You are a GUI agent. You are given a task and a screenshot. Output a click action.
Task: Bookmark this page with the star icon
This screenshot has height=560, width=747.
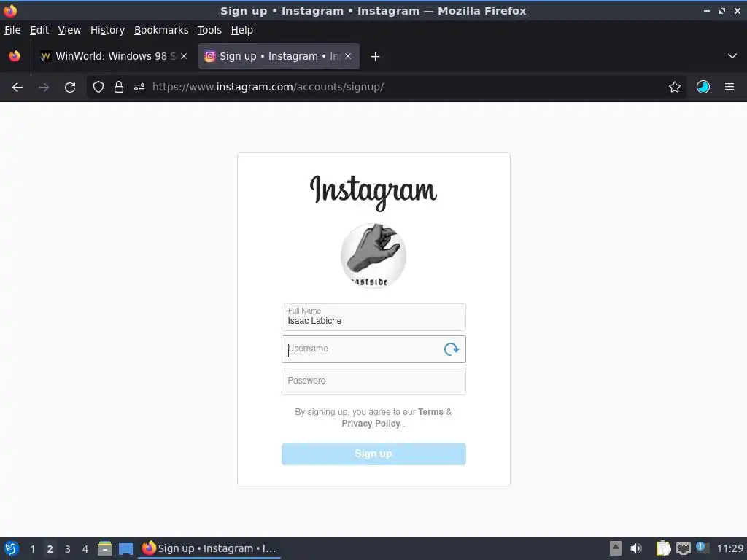click(x=675, y=87)
